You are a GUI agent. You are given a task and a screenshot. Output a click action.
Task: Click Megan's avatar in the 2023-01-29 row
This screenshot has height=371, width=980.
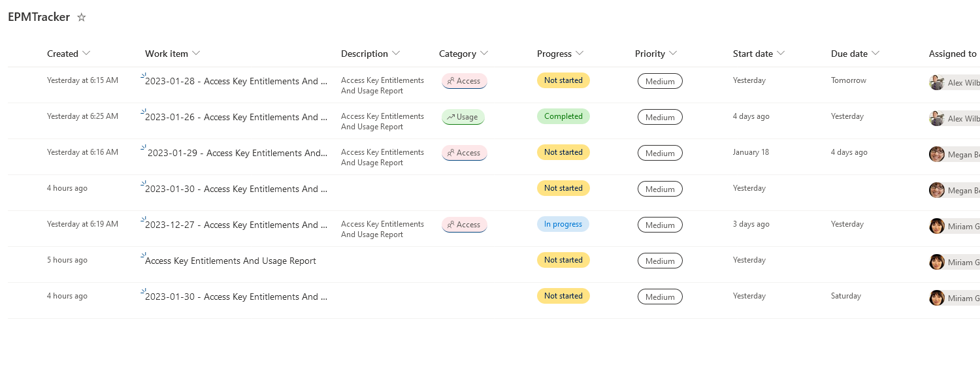pos(937,154)
